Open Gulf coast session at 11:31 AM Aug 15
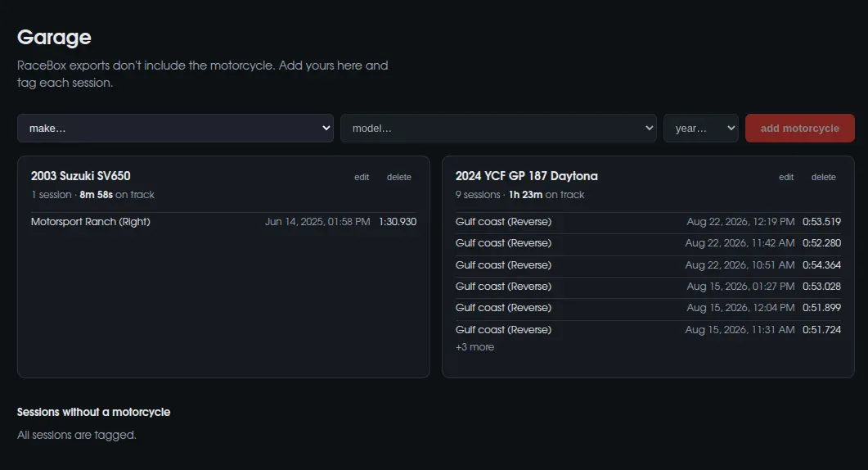868x470 pixels. [x=648, y=330]
